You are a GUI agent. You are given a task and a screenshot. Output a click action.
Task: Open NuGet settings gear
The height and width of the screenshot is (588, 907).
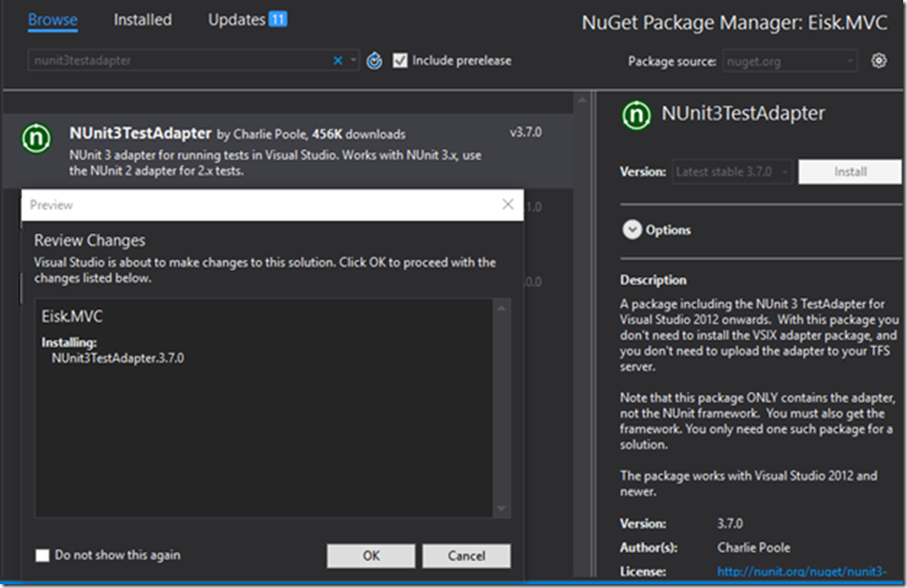click(x=878, y=60)
